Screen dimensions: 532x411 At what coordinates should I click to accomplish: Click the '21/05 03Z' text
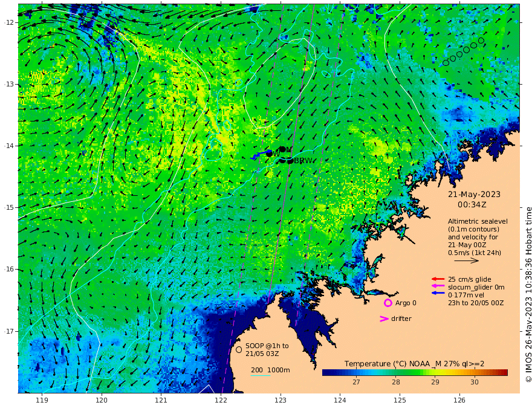pos(262,354)
